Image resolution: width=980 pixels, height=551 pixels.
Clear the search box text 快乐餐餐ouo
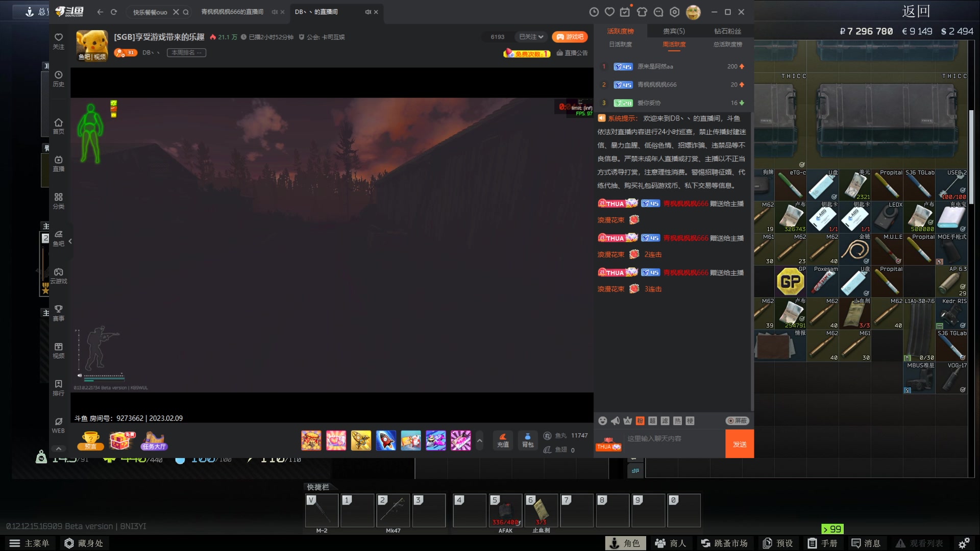176,12
